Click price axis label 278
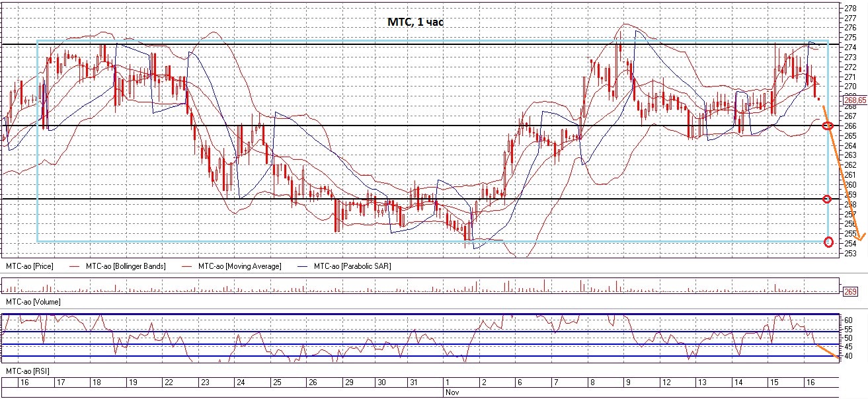Screen dimensions: 868x399 [849, 8]
